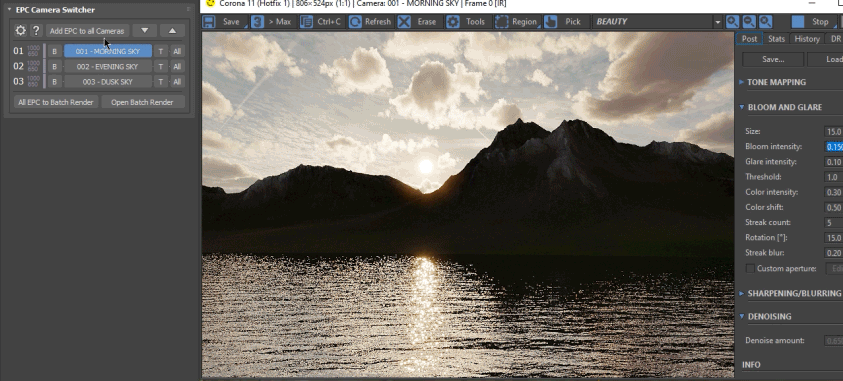
Task: Toggle T button for 003 - DUSK SKY
Action: pos(160,82)
